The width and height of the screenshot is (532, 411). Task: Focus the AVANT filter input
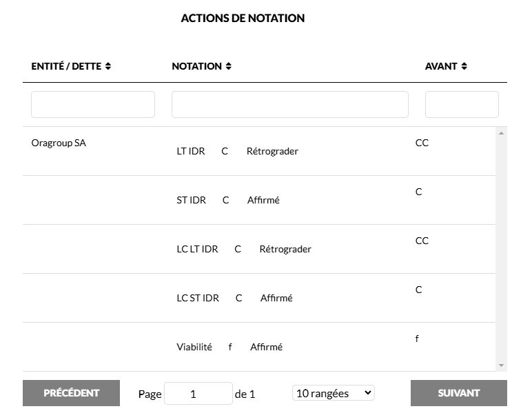(x=462, y=104)
